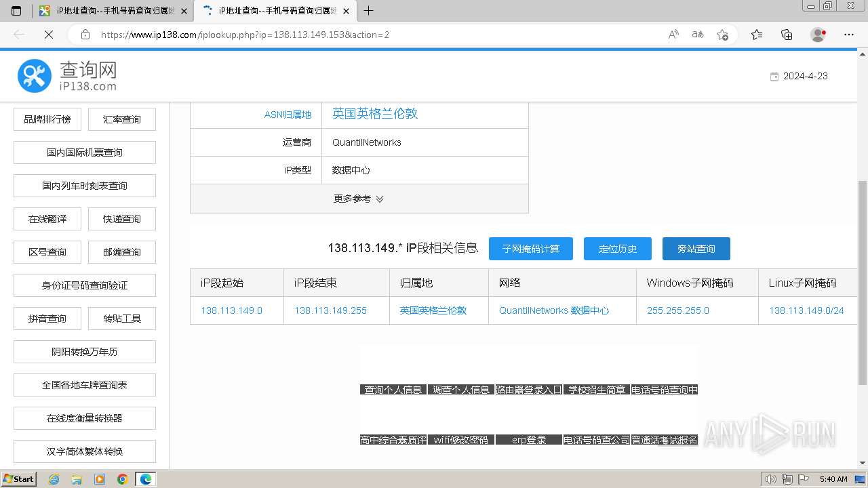Close the first ip138 tab
The height and width of the screenshot is (488, 868).
pyautogui.click(x=184, y=11)
